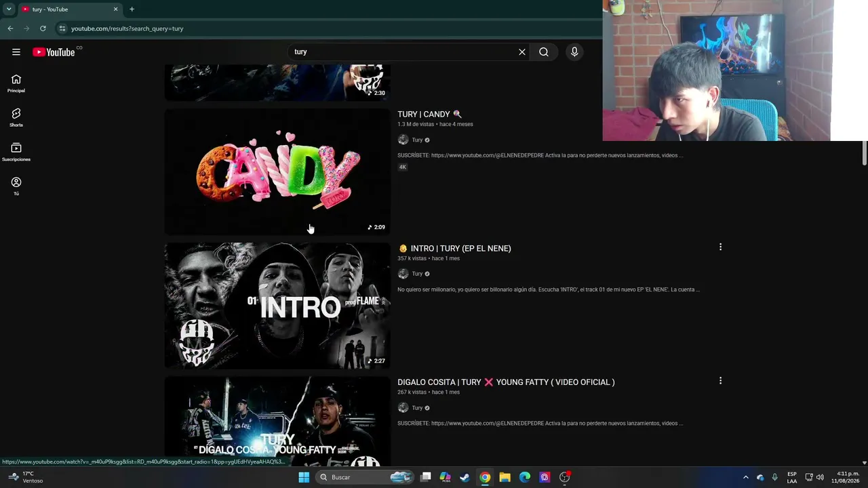Open the Windows Start menu
This screenshot has height=488, width=868.
(304, 477)
